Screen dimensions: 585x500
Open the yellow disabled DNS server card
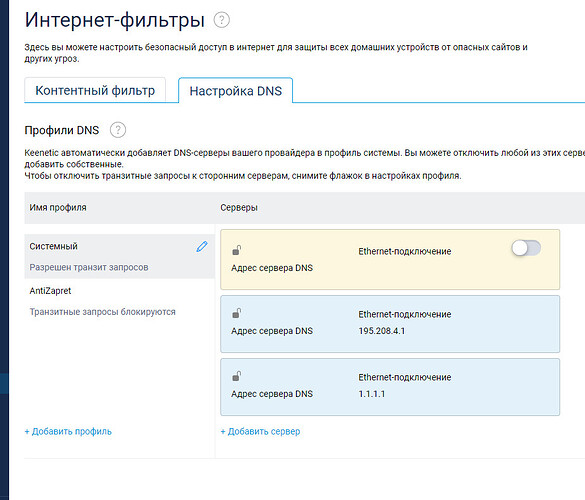pos(390,259)
